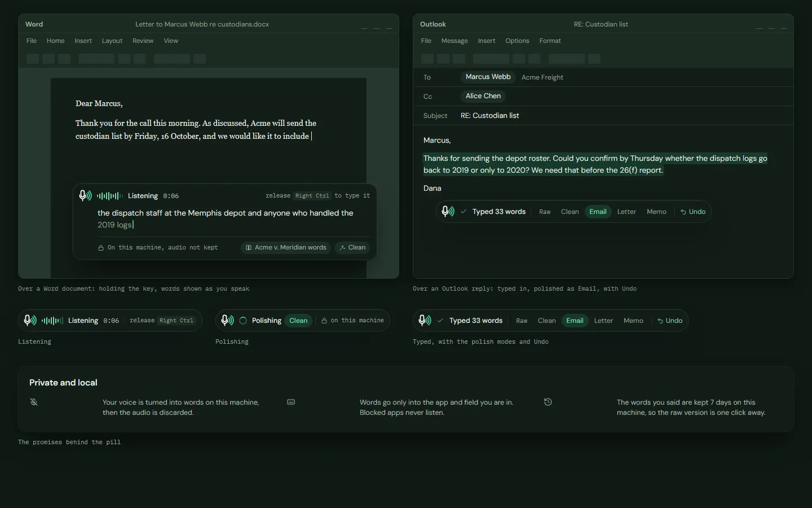Click the microphone icon in the standalone Listening pill
The image size is (812, 508).
[x=30, y=320]
